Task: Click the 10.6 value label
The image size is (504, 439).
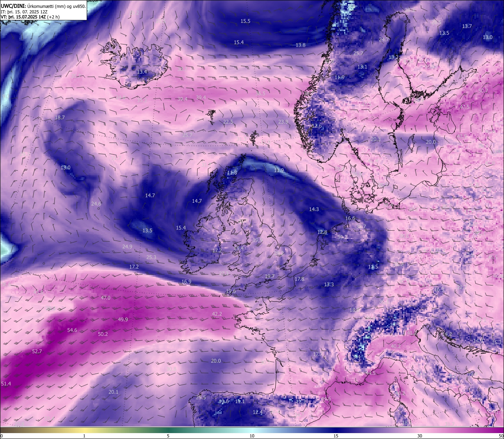Action: pos(224,402)
